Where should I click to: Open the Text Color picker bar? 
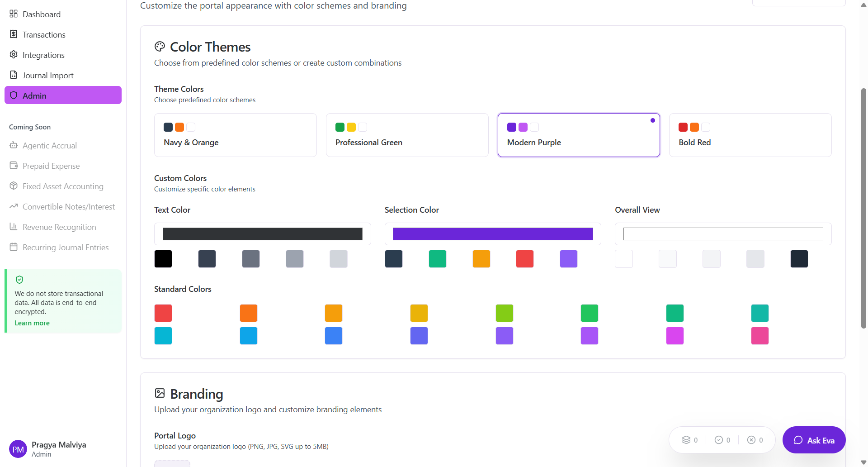pos(262,234)
